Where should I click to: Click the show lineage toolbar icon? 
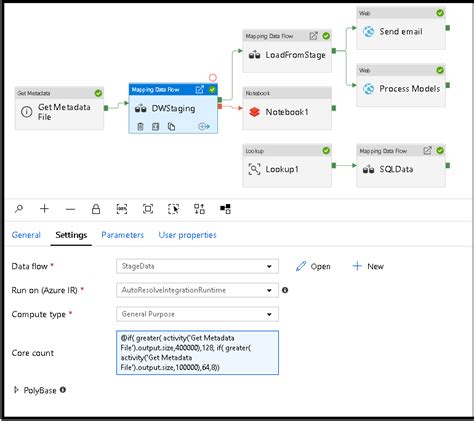[x=225, y=209]
